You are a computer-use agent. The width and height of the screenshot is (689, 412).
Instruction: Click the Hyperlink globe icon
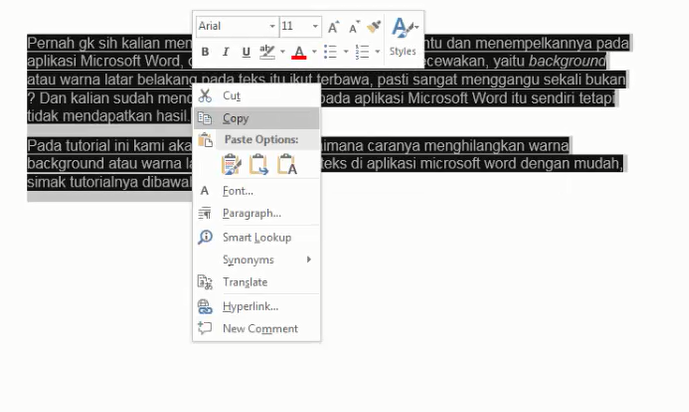tap(205, 307)
